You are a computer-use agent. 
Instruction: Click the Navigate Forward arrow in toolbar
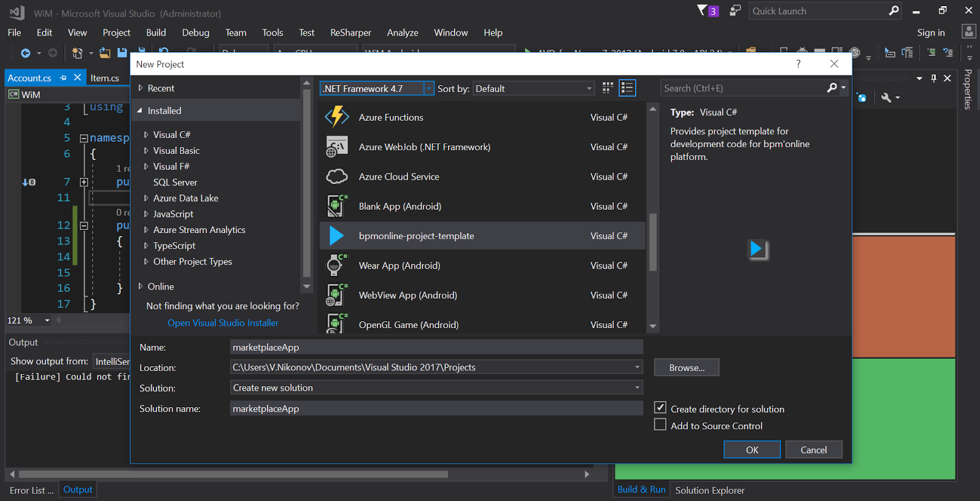(53, 53)
